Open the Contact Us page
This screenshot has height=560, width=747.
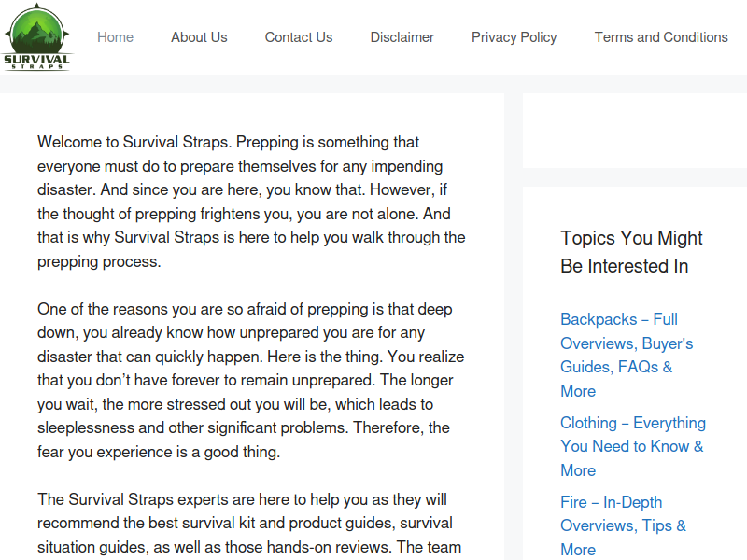299,37
